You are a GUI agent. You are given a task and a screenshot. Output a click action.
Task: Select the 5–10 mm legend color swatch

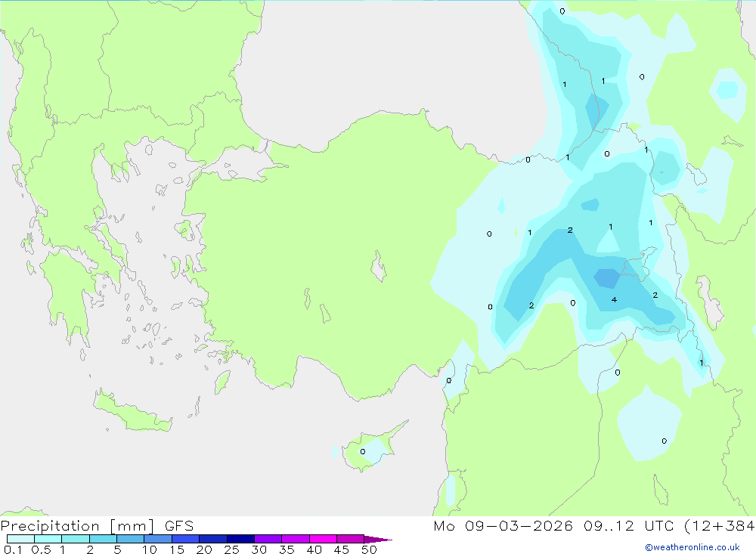pyautogui.click(x=131, y=539)
